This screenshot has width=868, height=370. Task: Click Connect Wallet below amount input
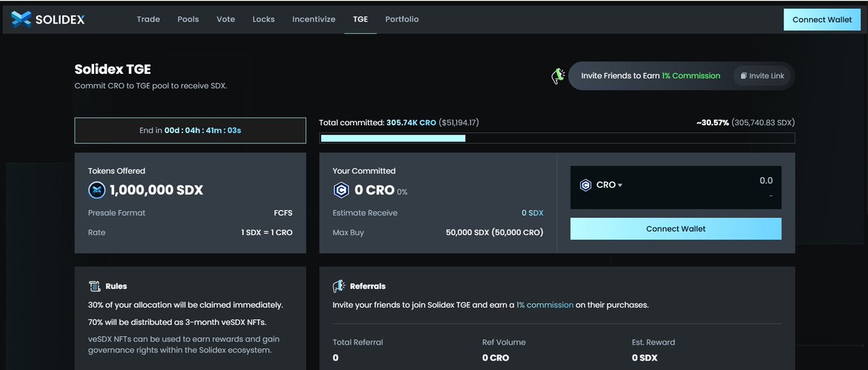(676, 229)
